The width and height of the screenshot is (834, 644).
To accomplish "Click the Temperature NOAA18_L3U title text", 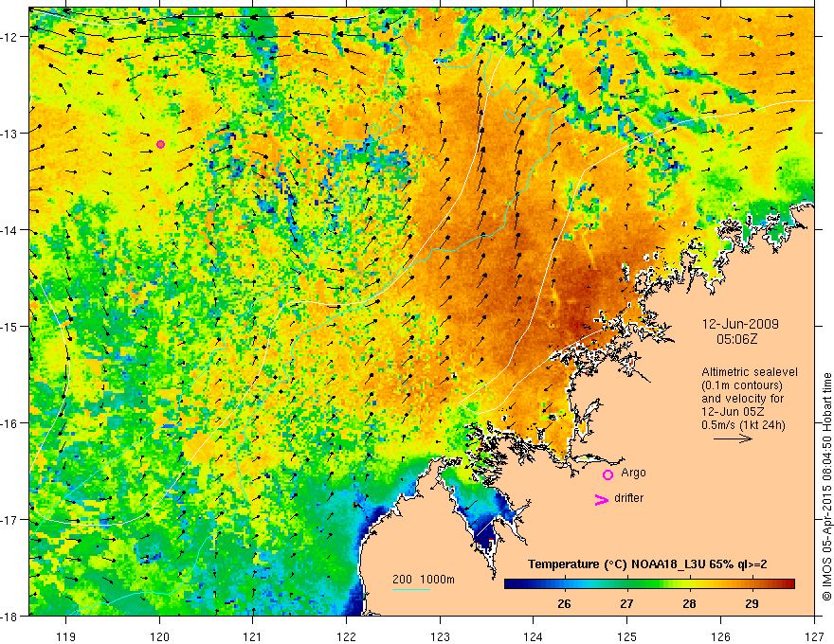I will [x=647, y=564].
